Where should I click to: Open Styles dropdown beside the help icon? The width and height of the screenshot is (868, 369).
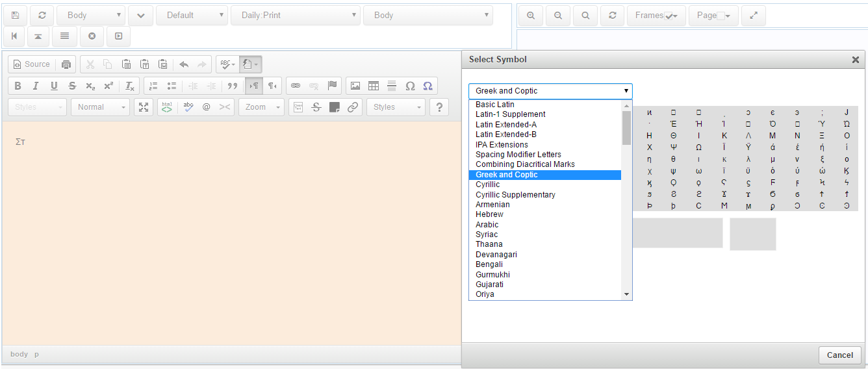[x=396, y=107]
